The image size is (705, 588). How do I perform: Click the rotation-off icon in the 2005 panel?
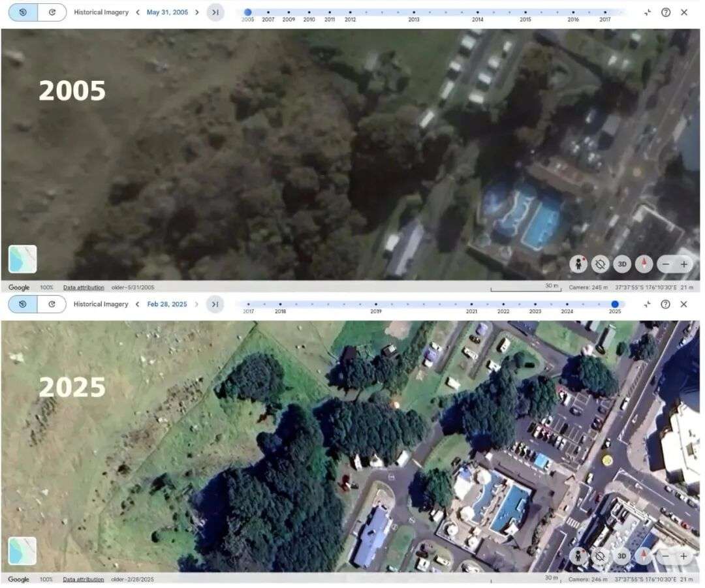(x=600, y=264)
